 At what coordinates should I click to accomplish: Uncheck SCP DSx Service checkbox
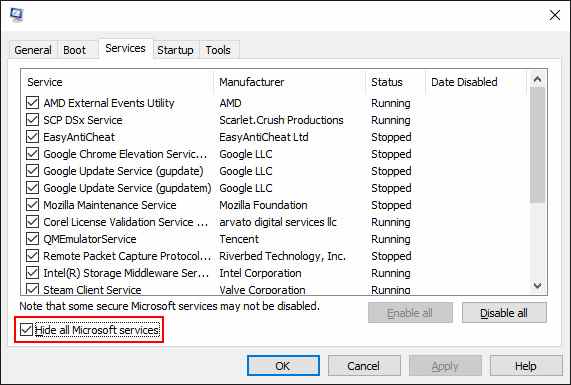pos(32,120)
